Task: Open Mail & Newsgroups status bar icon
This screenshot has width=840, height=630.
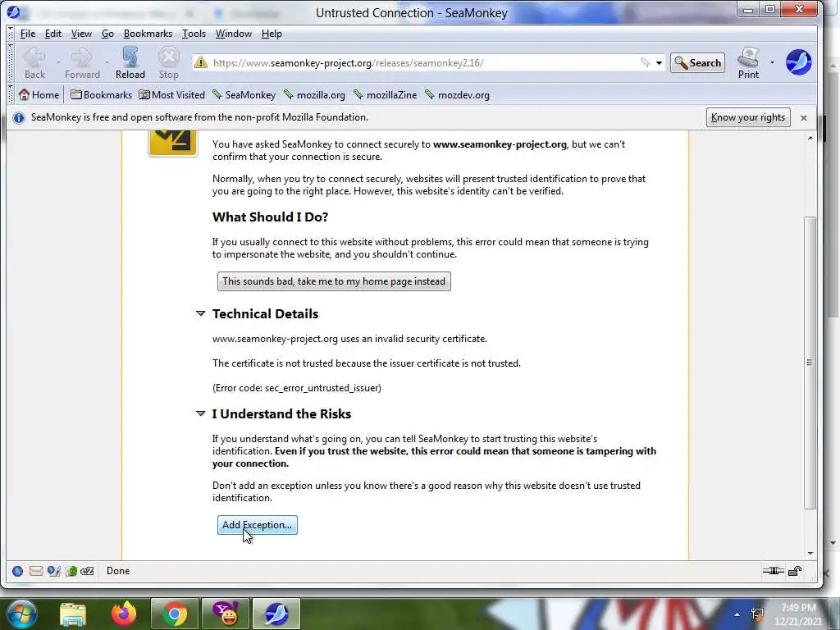Action: [36, 571]
